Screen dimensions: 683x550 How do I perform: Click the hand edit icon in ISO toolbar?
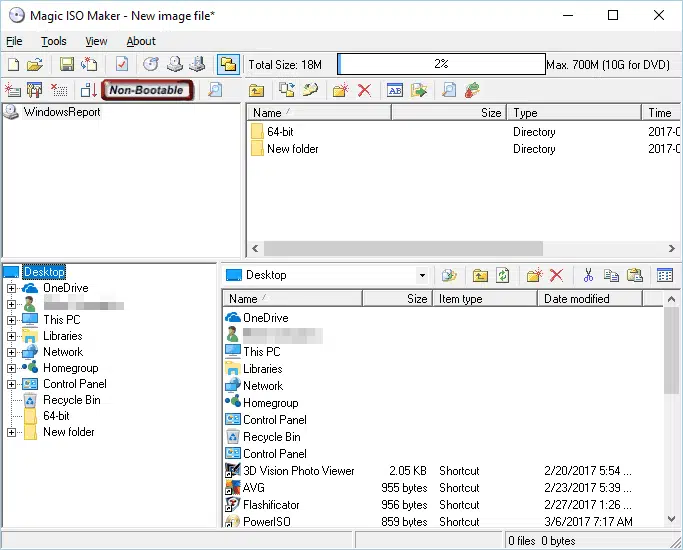click(x=310, y=90)
